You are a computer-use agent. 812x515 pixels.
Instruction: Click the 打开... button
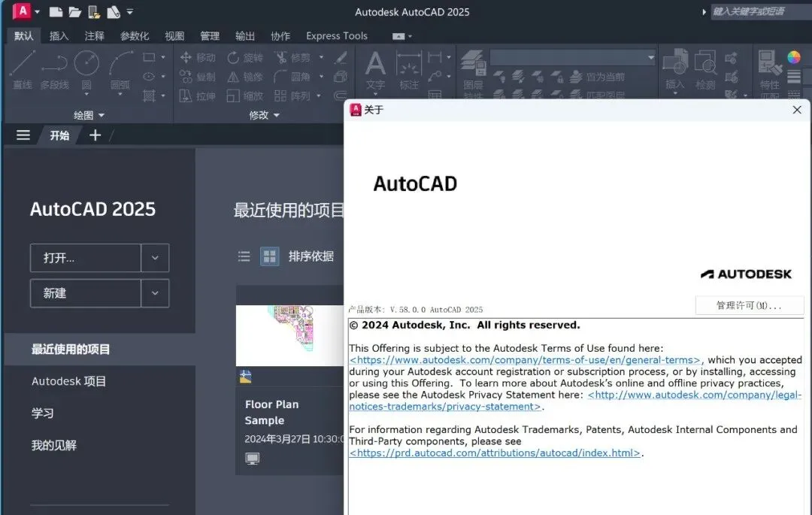[86, 258]
